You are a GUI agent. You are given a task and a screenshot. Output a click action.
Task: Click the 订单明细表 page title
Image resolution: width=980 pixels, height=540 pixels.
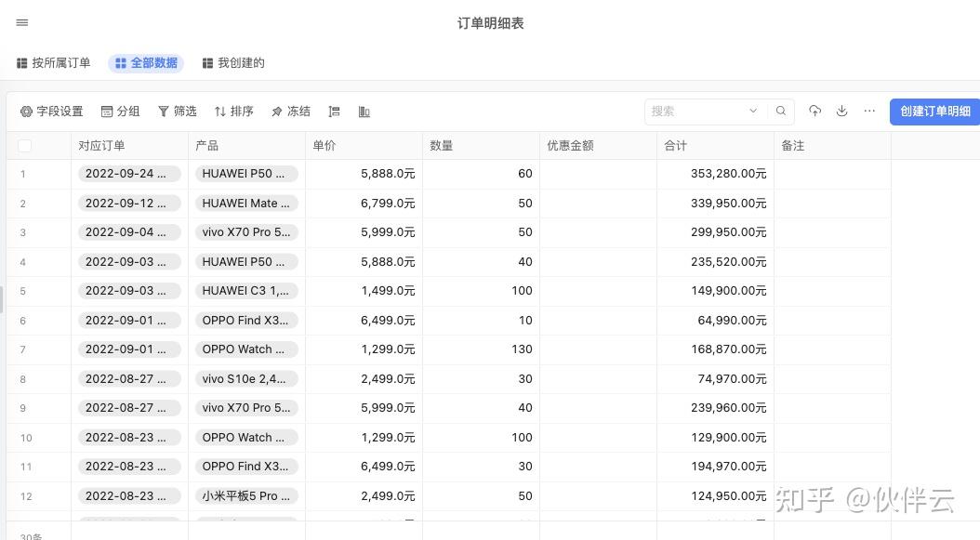[491, 23]
